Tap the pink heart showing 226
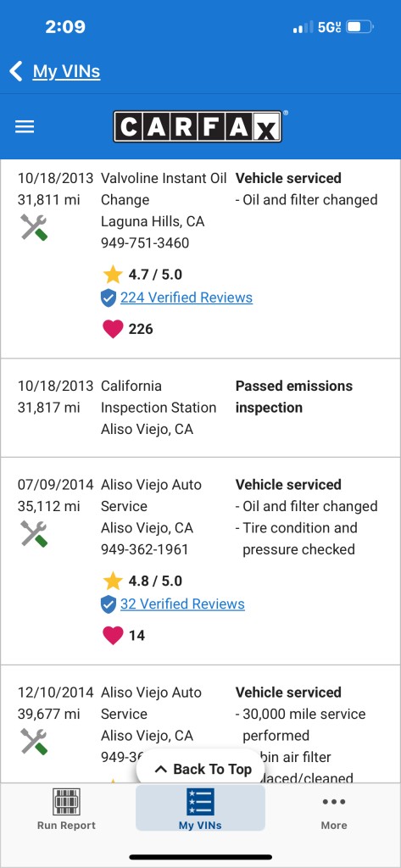The width and height of the screenshot is (401, 868). click(x=113, y=329)
